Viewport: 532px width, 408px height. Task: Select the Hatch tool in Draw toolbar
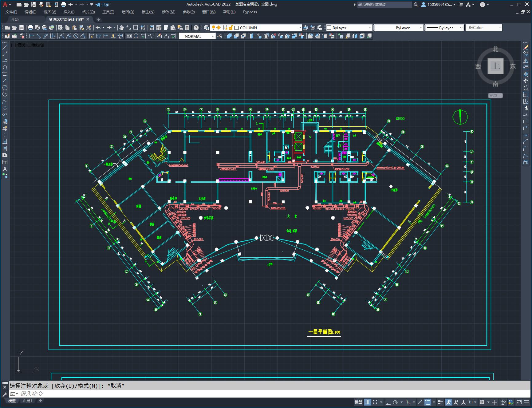pos(5,142)
